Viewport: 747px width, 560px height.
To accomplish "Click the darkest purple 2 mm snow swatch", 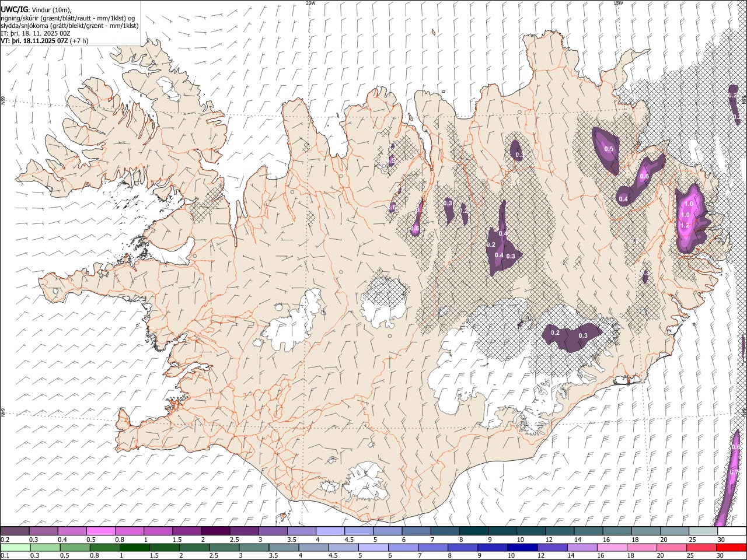I will click(x=215, y=531).
